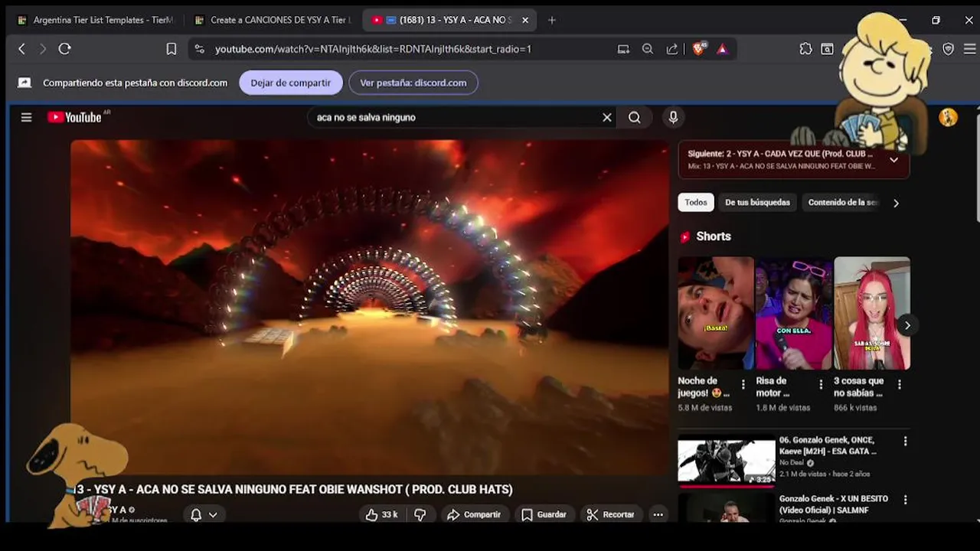This screenshot has width=980, height=551.
Task: Bookmark this page using the bookmark icon
Action: pyautogui.click(x=171, y=49)
